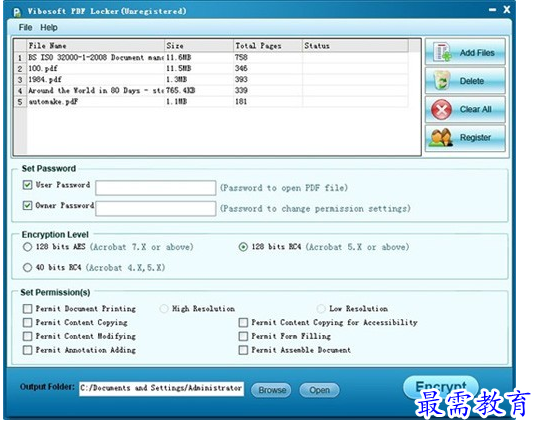The width and height of the screenshot is (539, 435).
Task: Click the Size column header
Action: [199, 46]
